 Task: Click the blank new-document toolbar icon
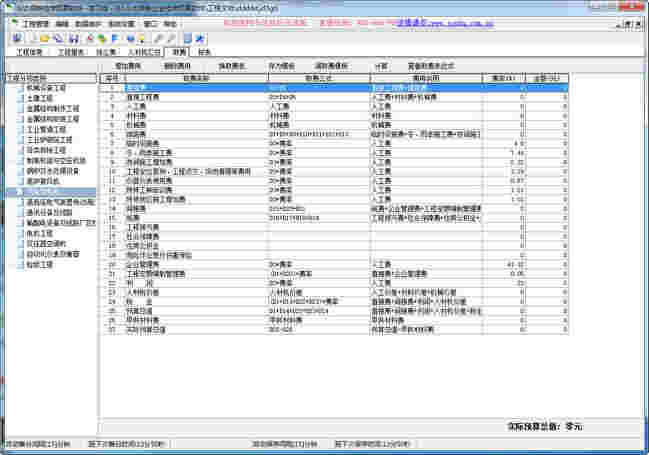[x=34, y=39]
